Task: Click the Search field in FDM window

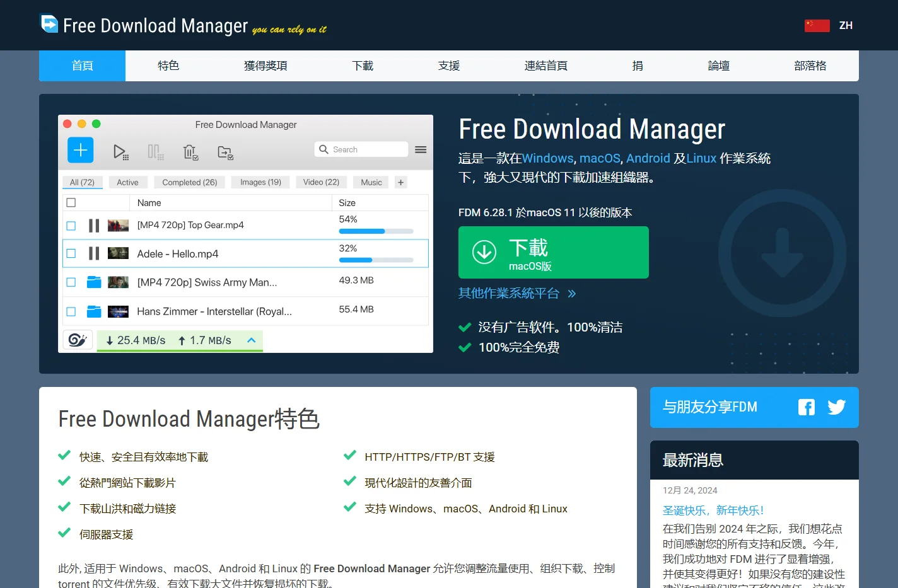Action: tap(361, 149)
